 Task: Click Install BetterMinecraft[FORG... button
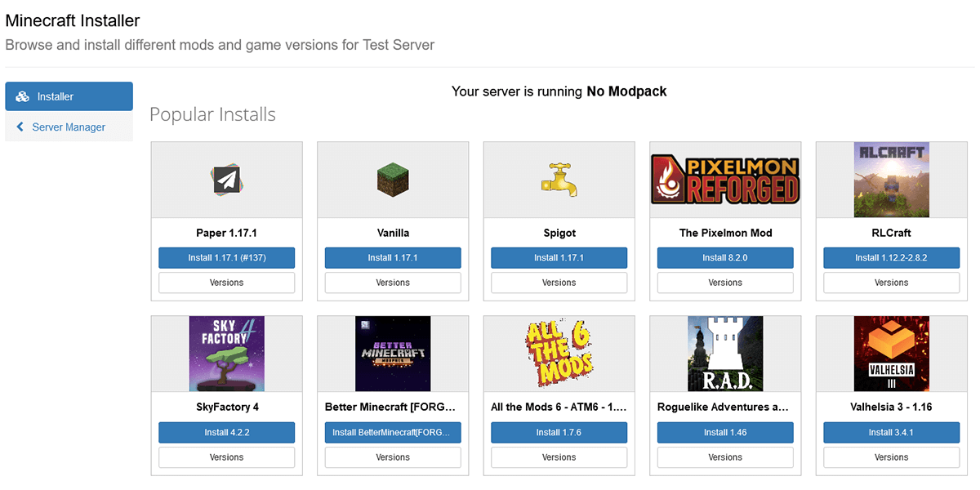[x=393, y=433]
